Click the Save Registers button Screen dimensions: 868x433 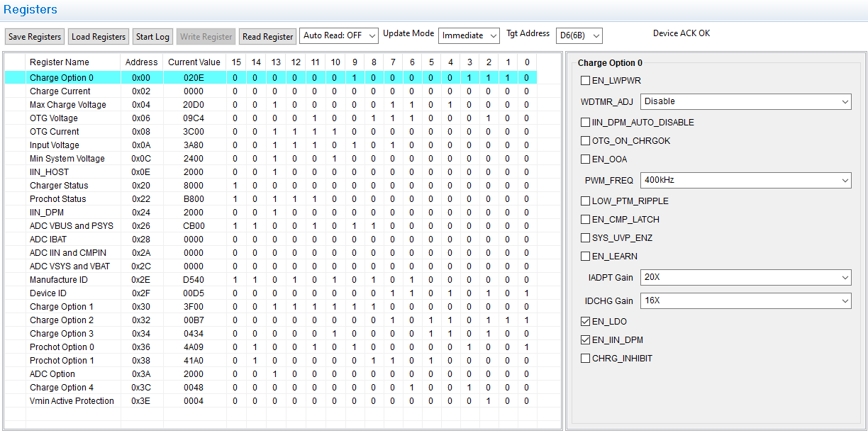pos(35,37)
